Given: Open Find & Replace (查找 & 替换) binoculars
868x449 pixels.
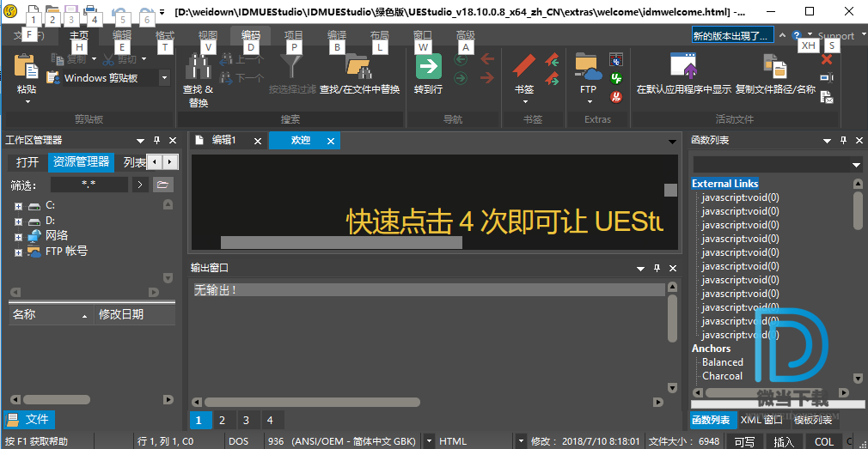Looking at the screenshot, I should 198,66.
